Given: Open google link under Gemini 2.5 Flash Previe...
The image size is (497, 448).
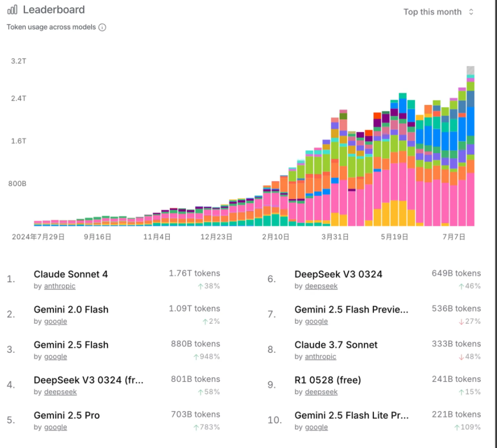Looking at the screenshot, I should 316,321.
